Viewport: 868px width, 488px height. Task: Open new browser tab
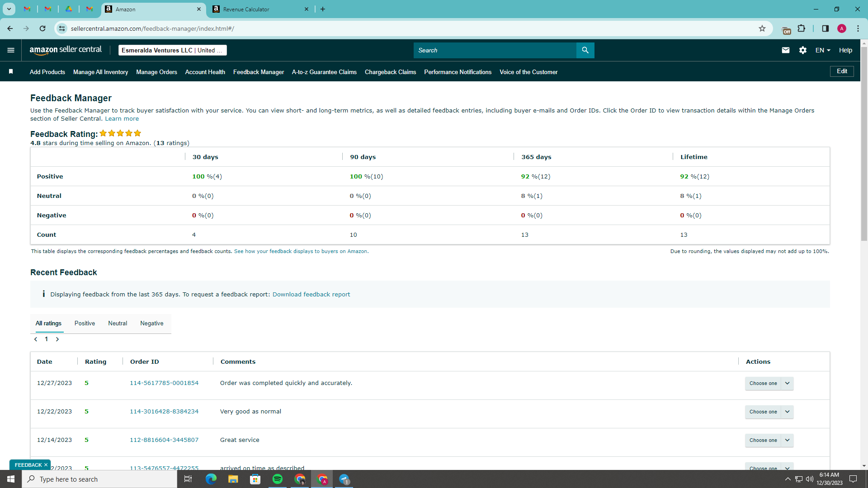[323, 9]
